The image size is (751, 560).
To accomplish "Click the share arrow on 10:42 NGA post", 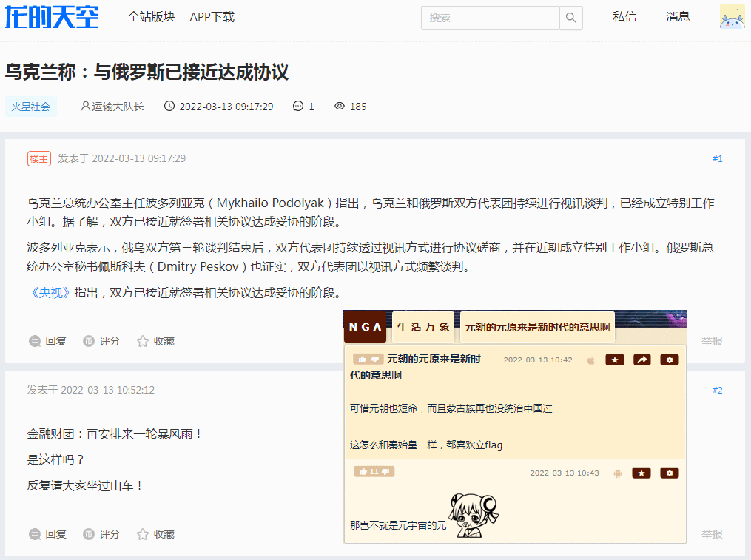I will tap(641, 360).
